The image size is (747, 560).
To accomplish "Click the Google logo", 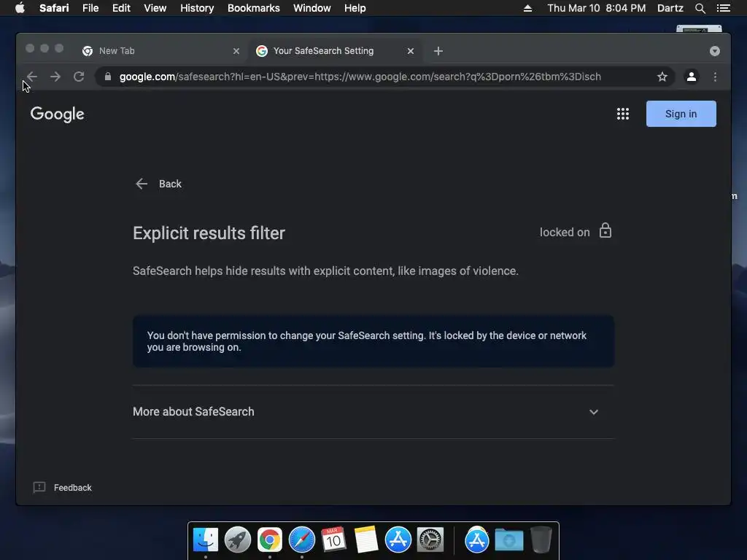I will coord(57,114).
